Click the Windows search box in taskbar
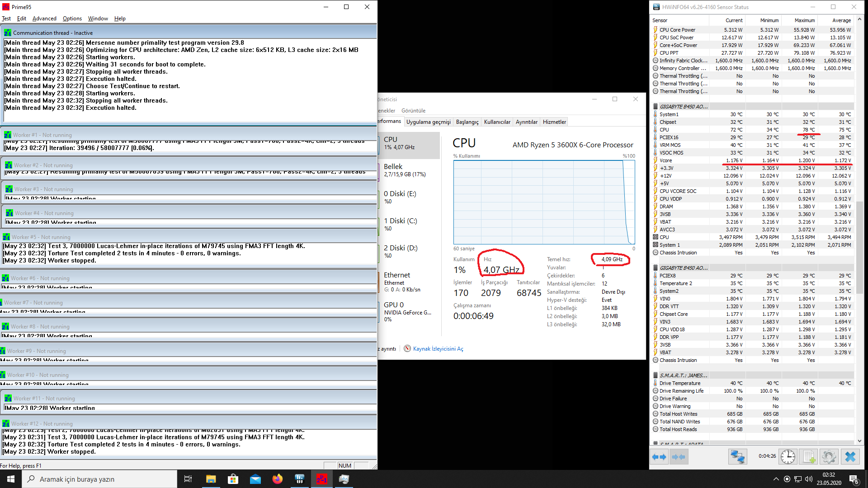868x488 pixels. point(99,479)
